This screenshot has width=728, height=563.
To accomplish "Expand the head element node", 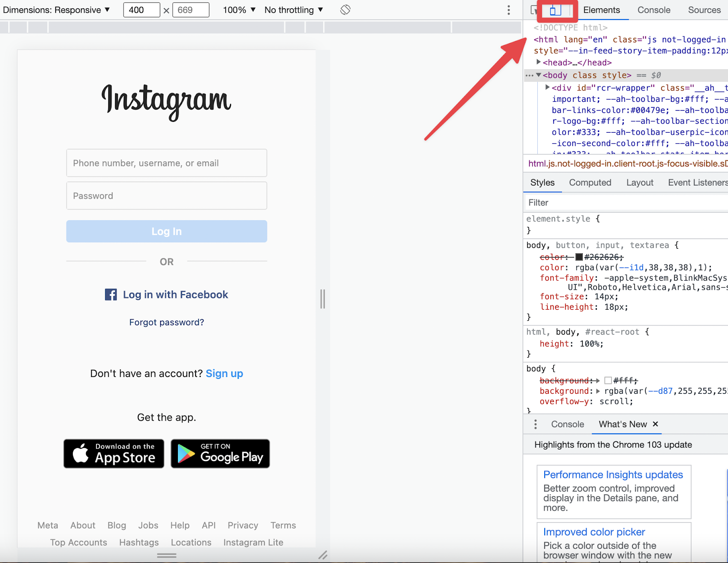I will click(539, 62).
